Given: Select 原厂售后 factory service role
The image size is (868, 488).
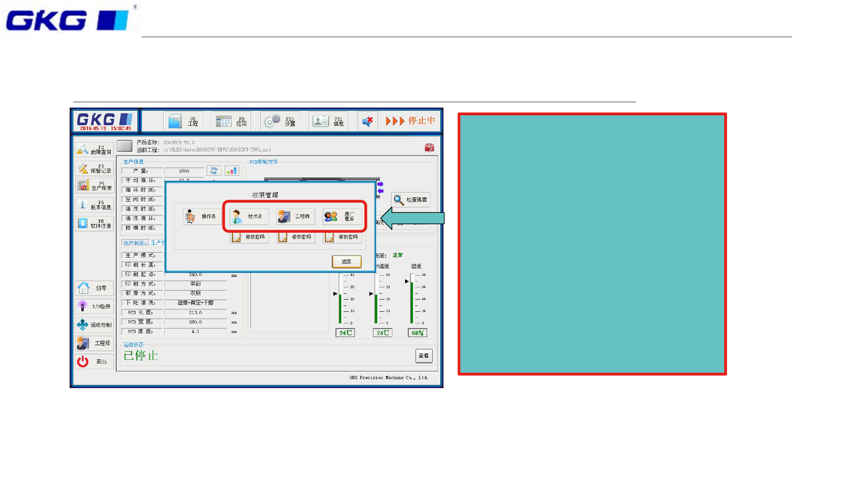Looking at the screenshot, I should pyautogui.click(x=342, y=217).
